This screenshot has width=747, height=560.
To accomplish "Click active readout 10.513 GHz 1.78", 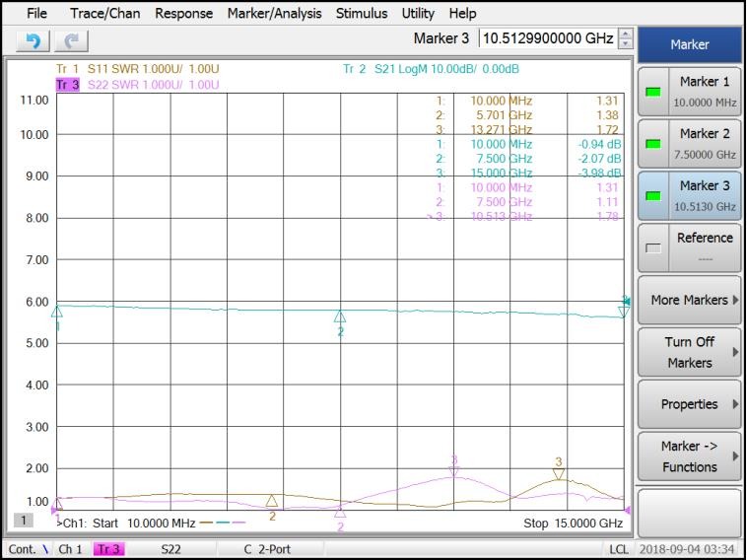I will click(523, 216).
